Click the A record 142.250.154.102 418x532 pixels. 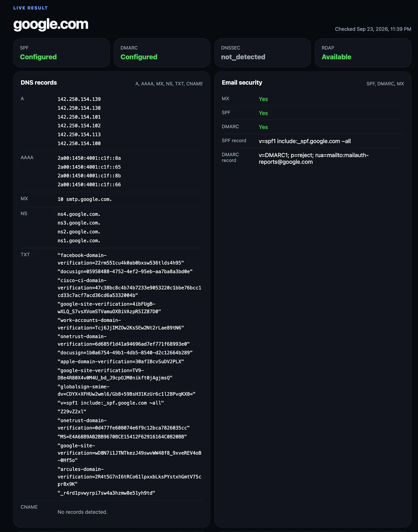pos(79,126)
